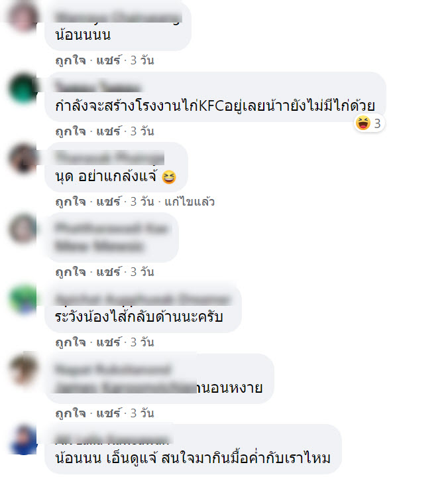Share the นอนหงาย comment
The width and height of the screenshot is (448, 477).
(109, 413)
